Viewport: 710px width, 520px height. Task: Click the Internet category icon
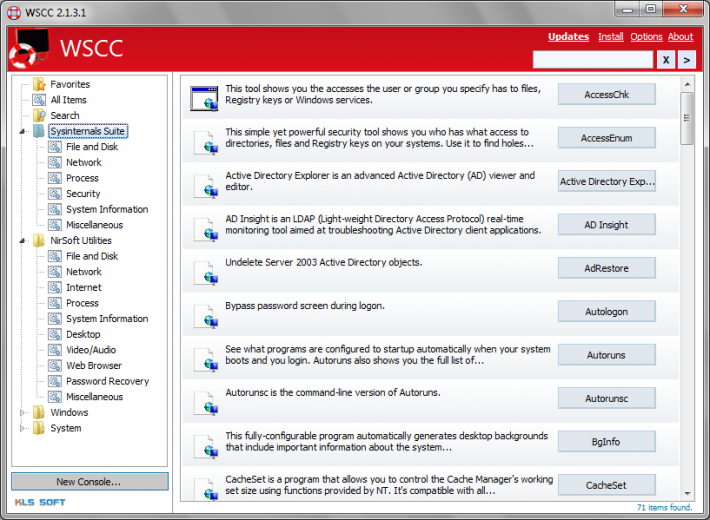pos(55,287)
